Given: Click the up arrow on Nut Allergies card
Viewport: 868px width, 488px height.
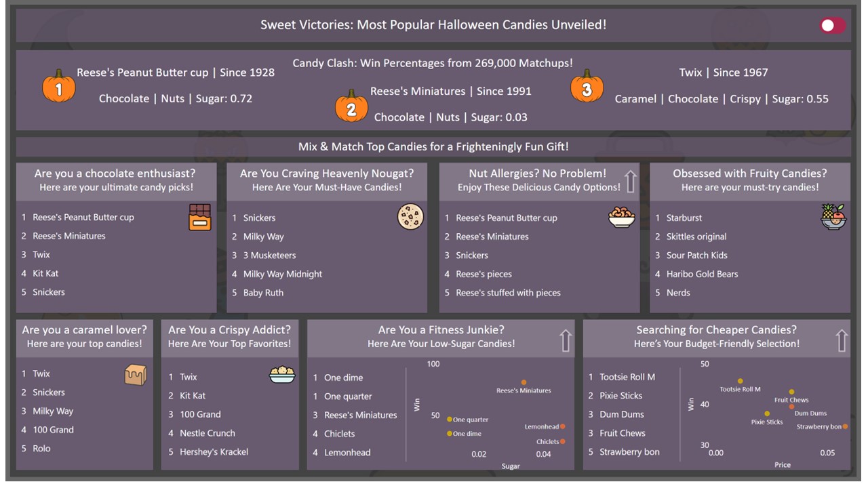Looking at the screenshot, I should pyautogui.click(x=631, y=181).
